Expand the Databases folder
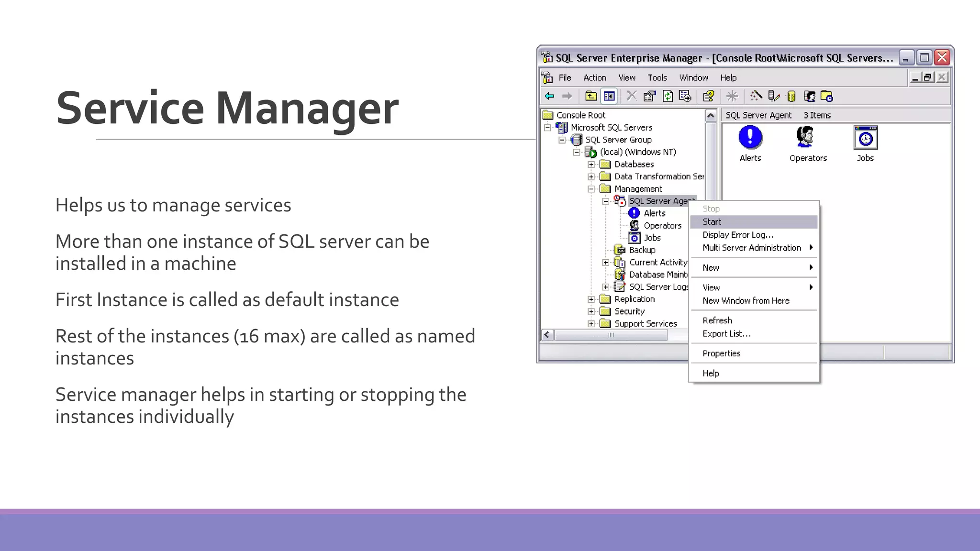 [591, 165]
